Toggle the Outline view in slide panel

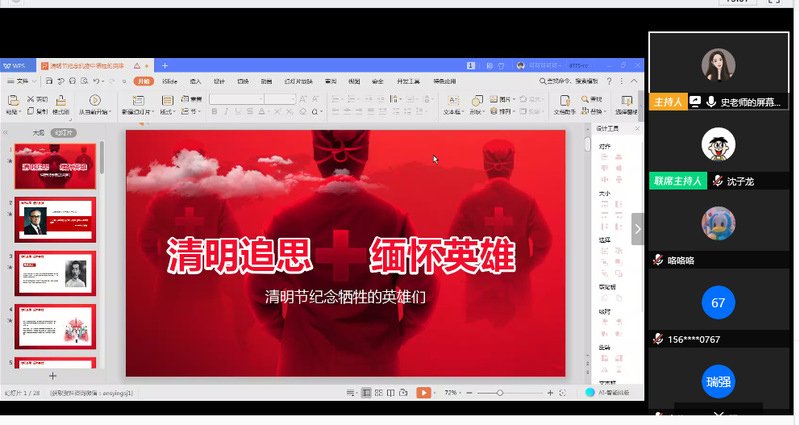point(37,132)
